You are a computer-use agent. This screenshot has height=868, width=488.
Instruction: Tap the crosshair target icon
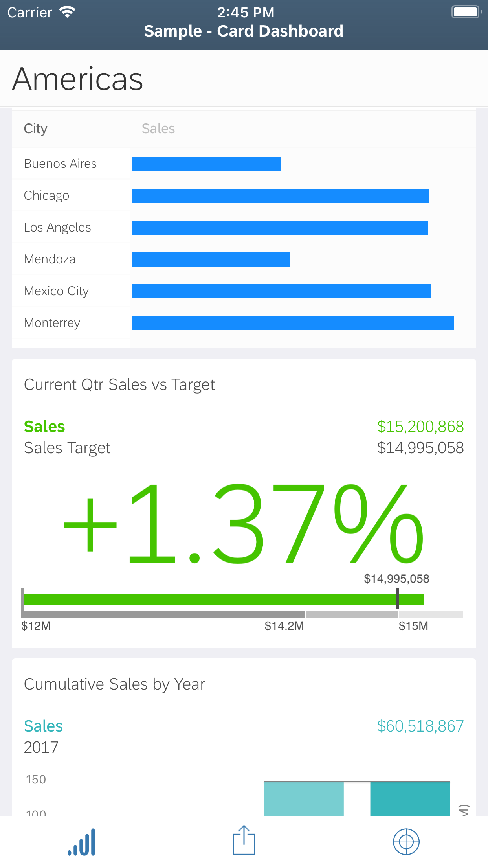[406, 842]
